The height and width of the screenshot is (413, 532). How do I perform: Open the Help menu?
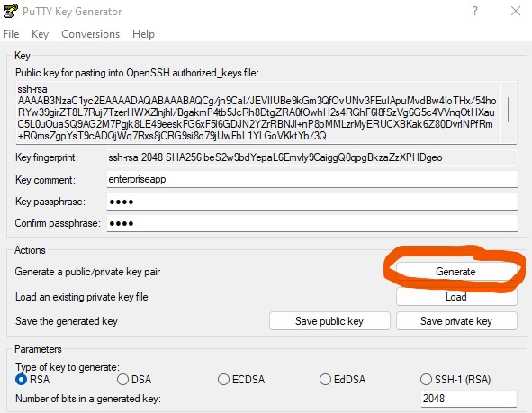(x=143, y=34)
